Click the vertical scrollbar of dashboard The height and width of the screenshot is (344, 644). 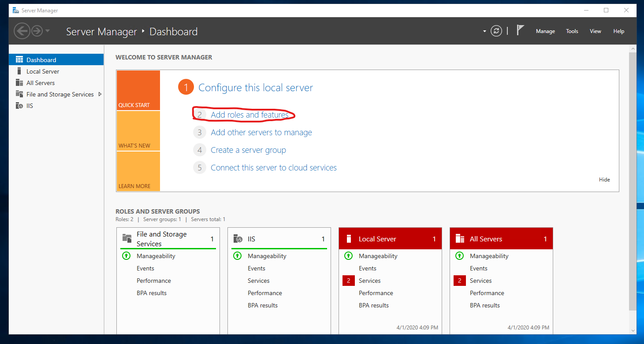[633, 181]
